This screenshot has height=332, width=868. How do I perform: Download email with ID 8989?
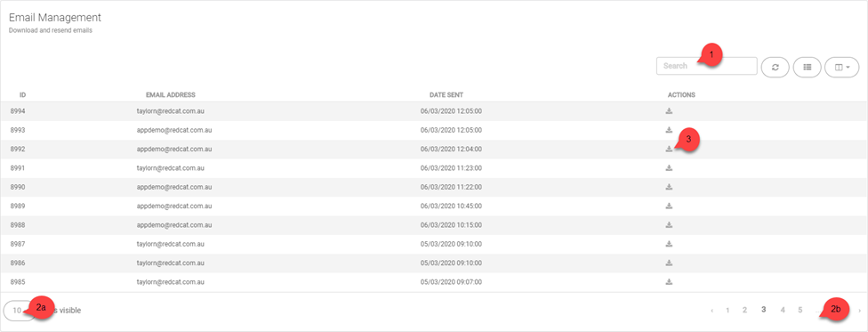669,206
